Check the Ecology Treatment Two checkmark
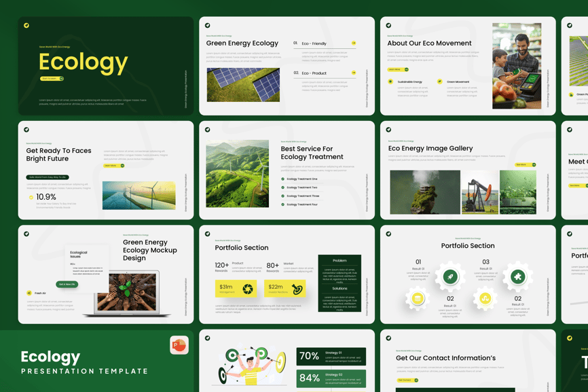 click(282, 188)
